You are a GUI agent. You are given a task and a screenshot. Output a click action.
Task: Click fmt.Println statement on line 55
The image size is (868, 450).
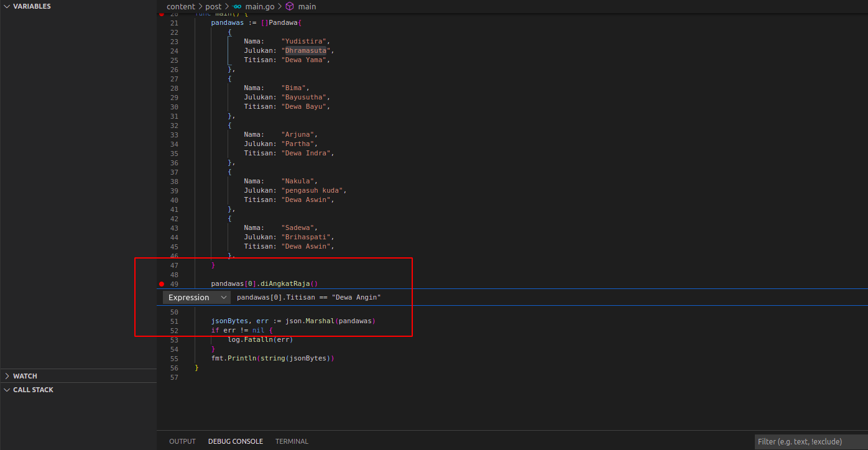click(x=273, y=359)
